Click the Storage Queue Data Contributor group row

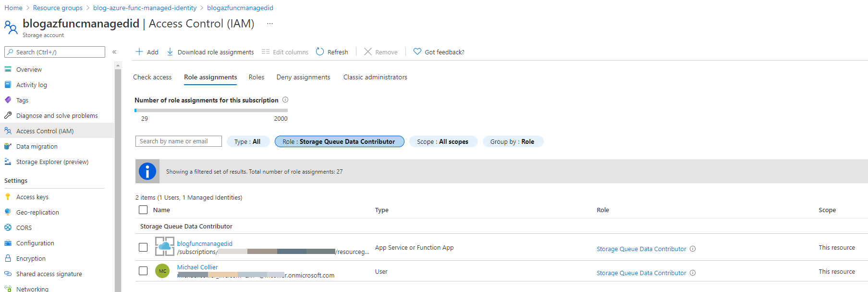501,226
